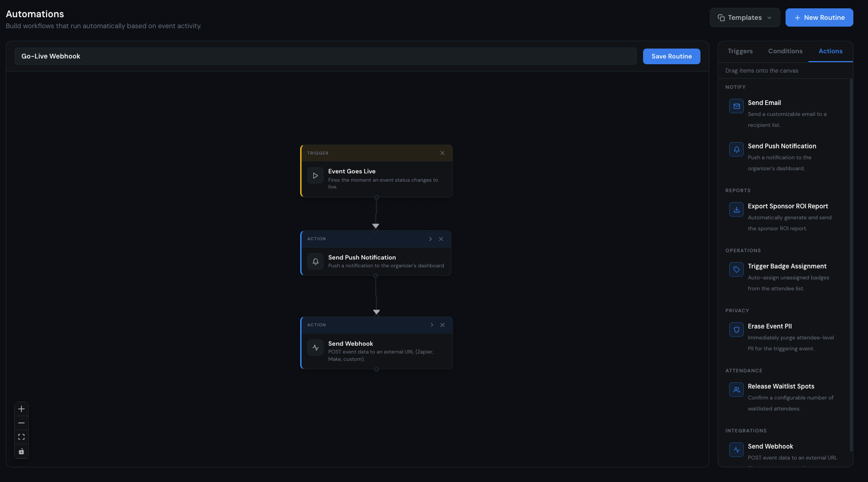Switch to the Conditions tab
868x482 pixels.
pyautogui.click(x=785, y=51)
